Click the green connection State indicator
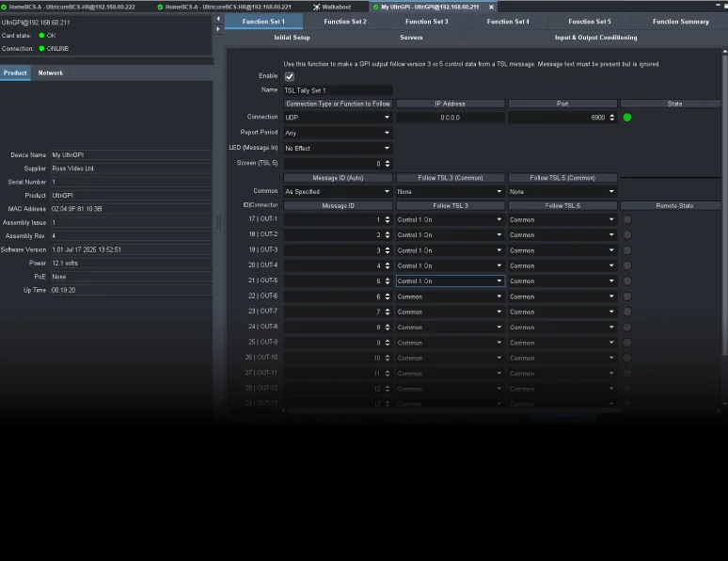This screenshot has height=561, width=728. 626,118
